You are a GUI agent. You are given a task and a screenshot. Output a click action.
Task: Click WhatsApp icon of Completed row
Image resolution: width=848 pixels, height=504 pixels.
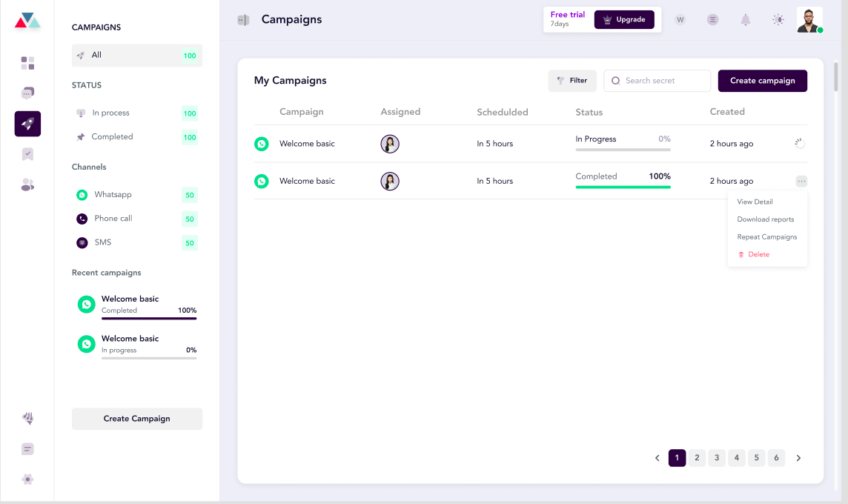pos(261,181)
